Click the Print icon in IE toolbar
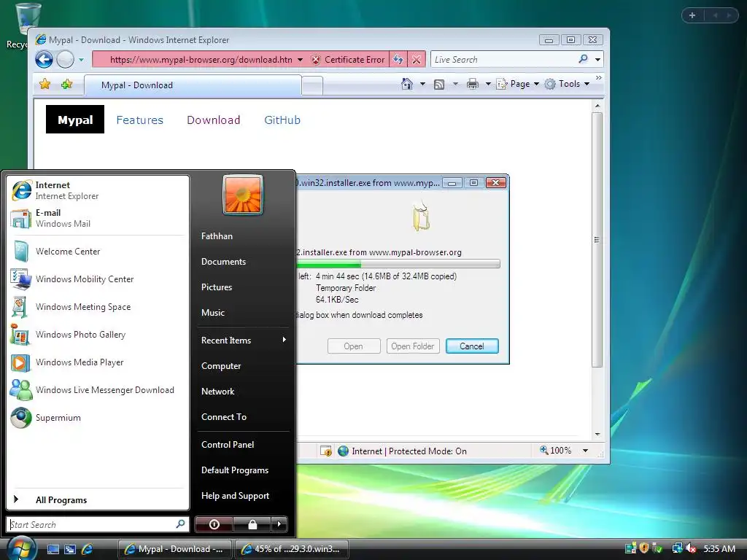The image size is (747, 560). tap(473, 85)
